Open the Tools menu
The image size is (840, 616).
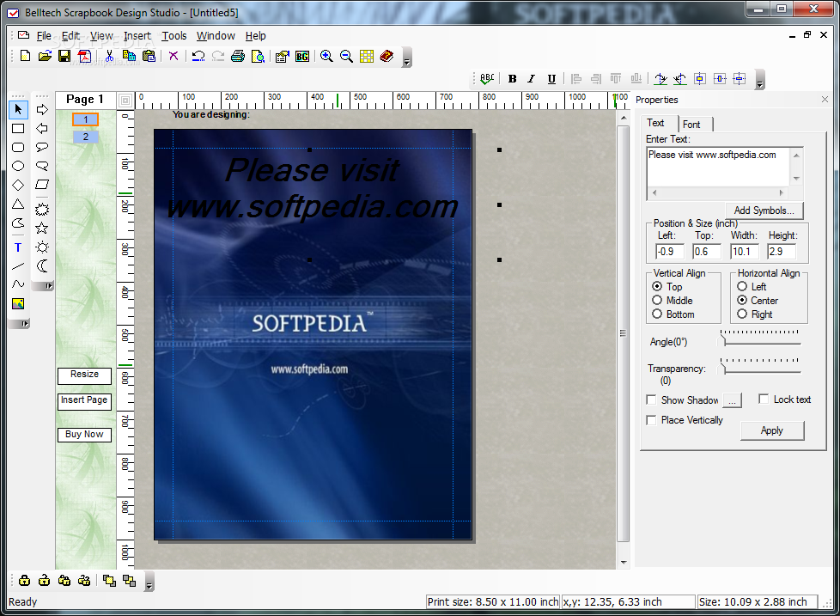click(174, 36)
